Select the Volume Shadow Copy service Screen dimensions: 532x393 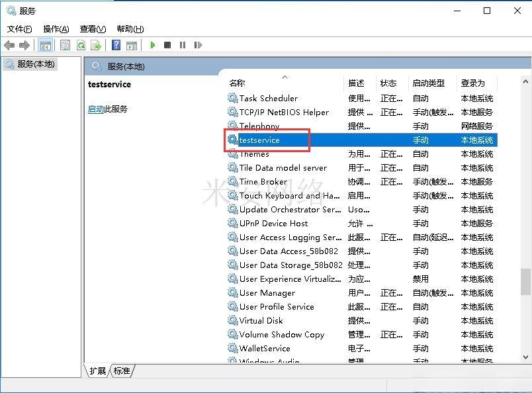point(362,335)
